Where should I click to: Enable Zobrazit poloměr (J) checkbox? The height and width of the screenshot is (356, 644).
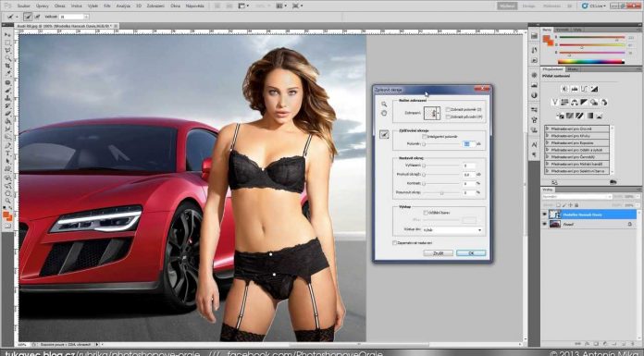pyautogui.click(x=448, y=110)
